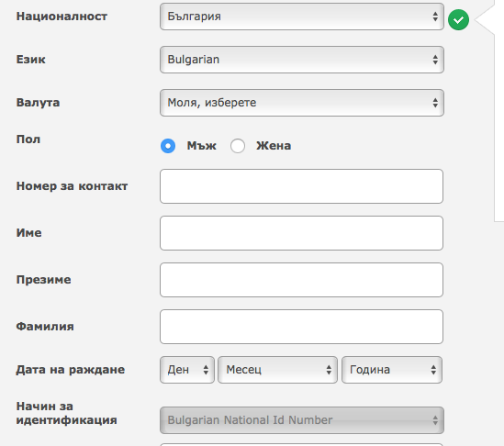504x446 pixels.
Task: Click the green validation checkmark icon
Action: 458,20
